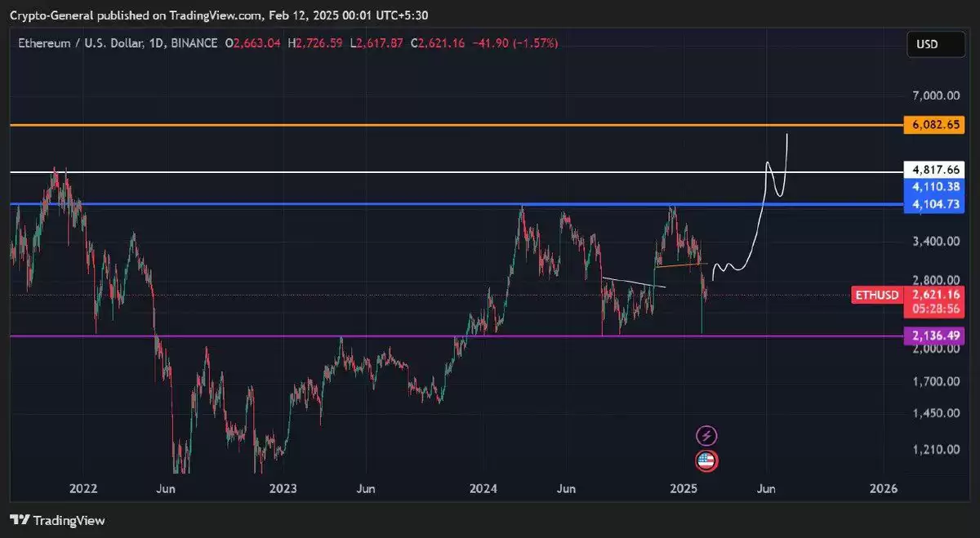Click the purple 2,136.49 price label
980x538 pixels.
934,336
